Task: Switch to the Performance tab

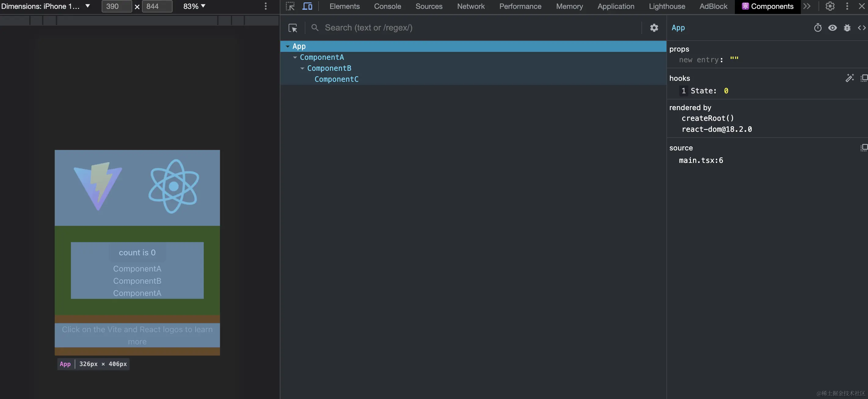Action: click(520, 6)
